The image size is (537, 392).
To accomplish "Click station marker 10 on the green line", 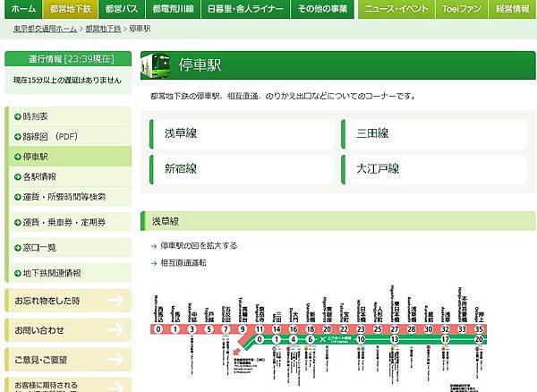I will (361, 339).
